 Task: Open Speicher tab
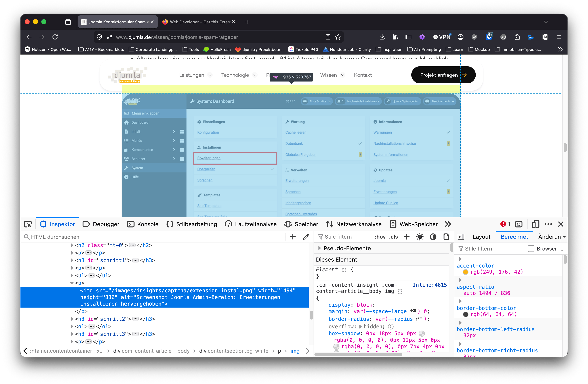point(301,224)
